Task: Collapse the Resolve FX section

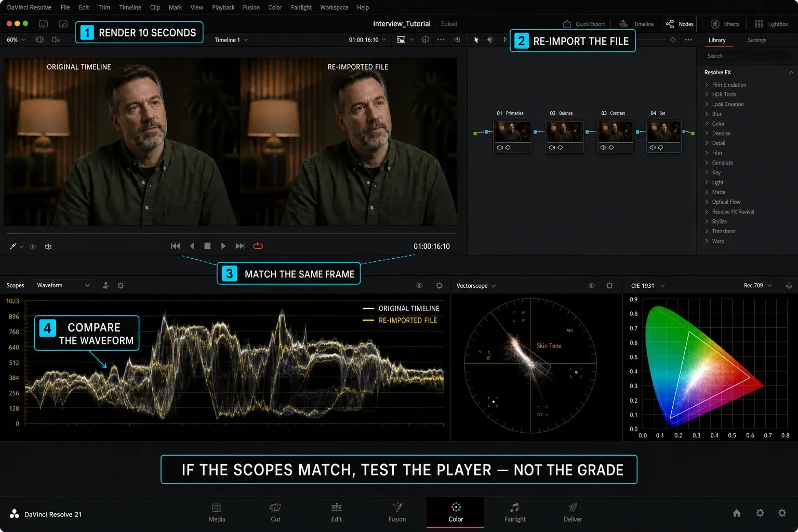Action: pos(791,72)
